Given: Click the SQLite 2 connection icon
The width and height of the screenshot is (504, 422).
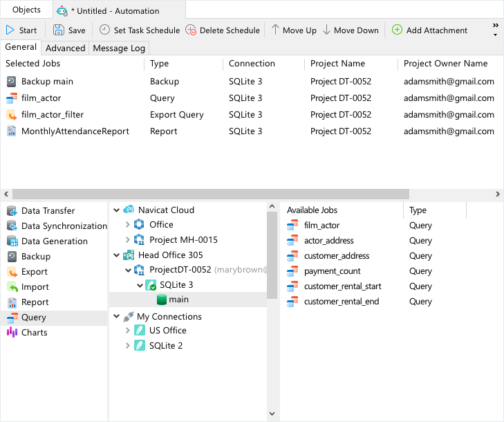Looking at the screenshot, I should tap(139, 345).
